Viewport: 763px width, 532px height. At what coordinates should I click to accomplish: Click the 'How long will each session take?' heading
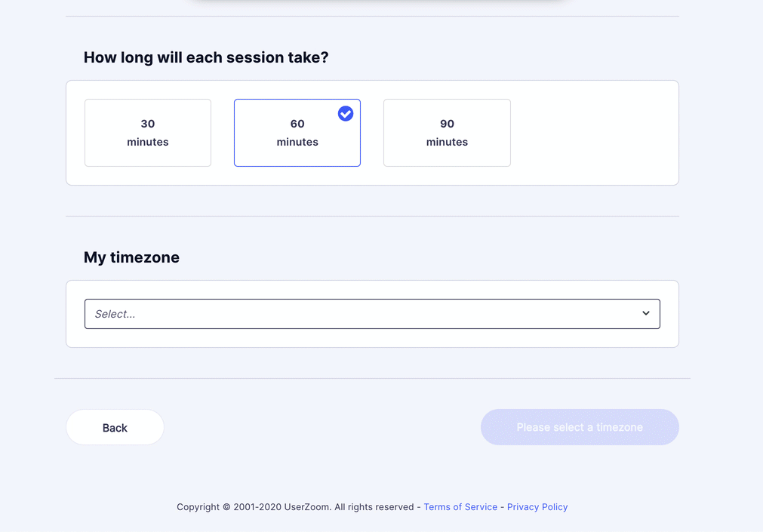(x=206, y=57)
